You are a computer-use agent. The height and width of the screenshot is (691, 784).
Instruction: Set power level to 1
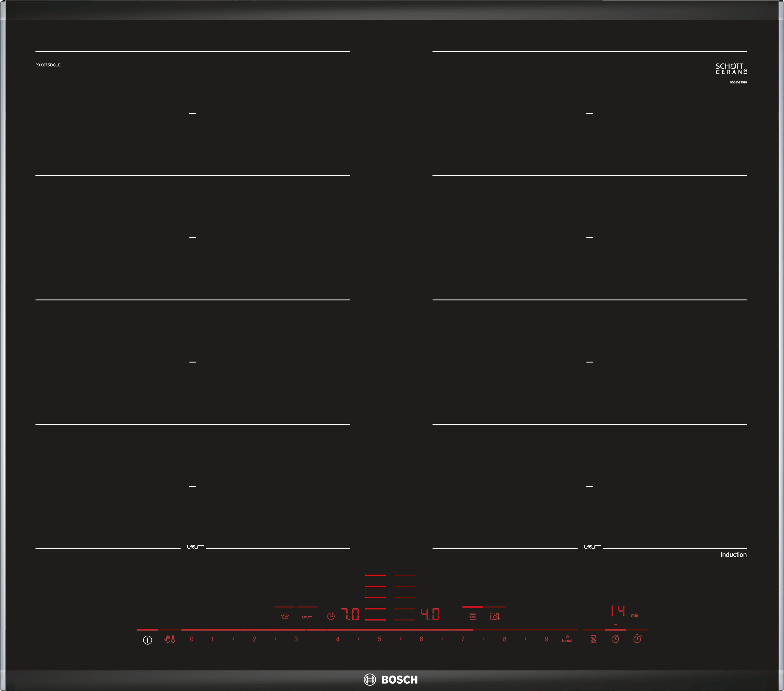[x=212, y=639]
